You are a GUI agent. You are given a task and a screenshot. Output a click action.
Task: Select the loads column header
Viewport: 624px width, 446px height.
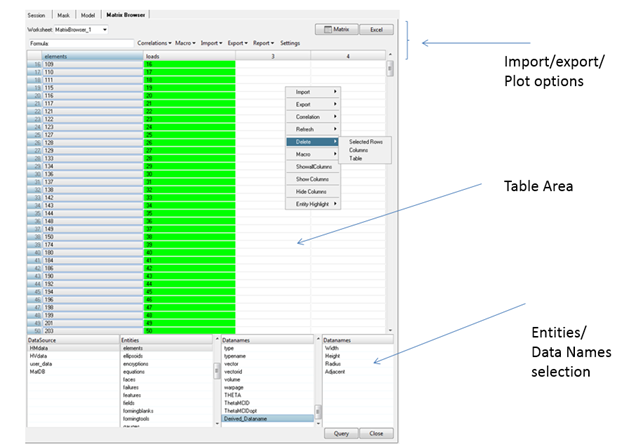pos(189,56)
